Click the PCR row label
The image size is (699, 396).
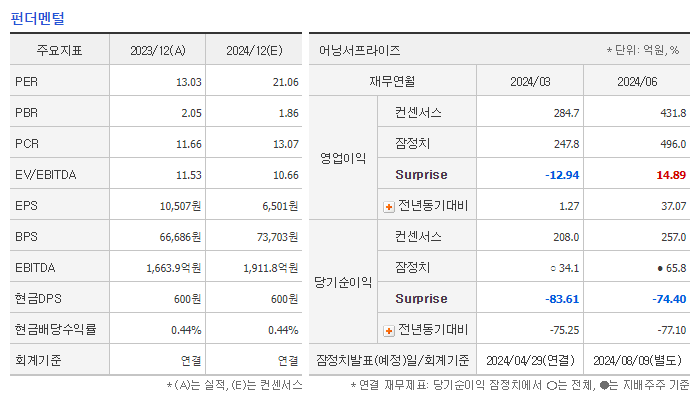(27, 144)
